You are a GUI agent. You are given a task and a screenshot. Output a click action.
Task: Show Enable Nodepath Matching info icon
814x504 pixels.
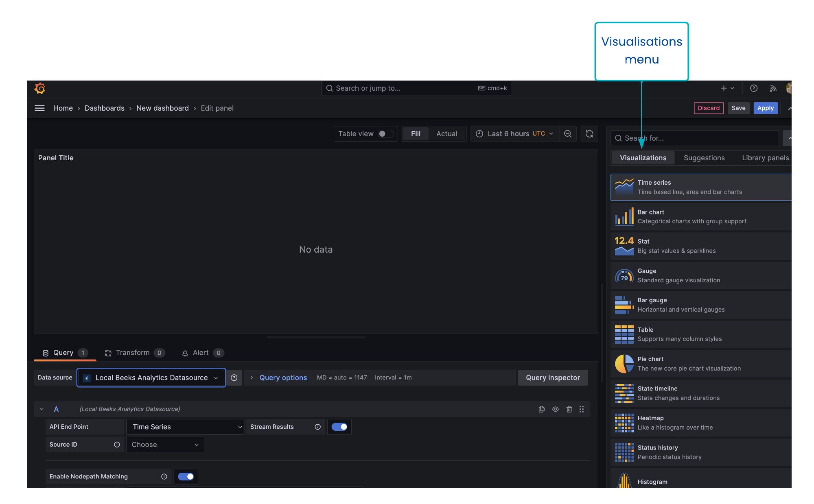[164, 476]
